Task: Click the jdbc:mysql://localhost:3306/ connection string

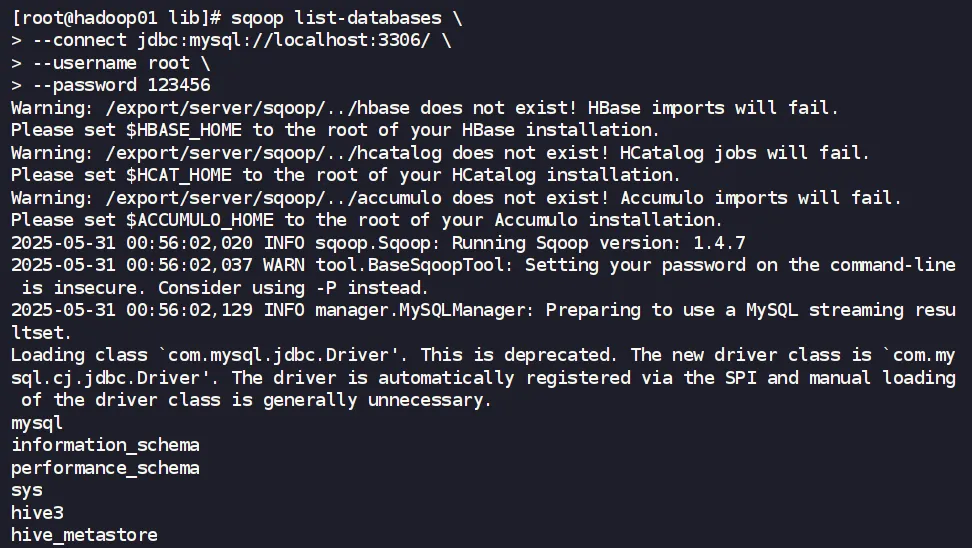Action: 283,40
